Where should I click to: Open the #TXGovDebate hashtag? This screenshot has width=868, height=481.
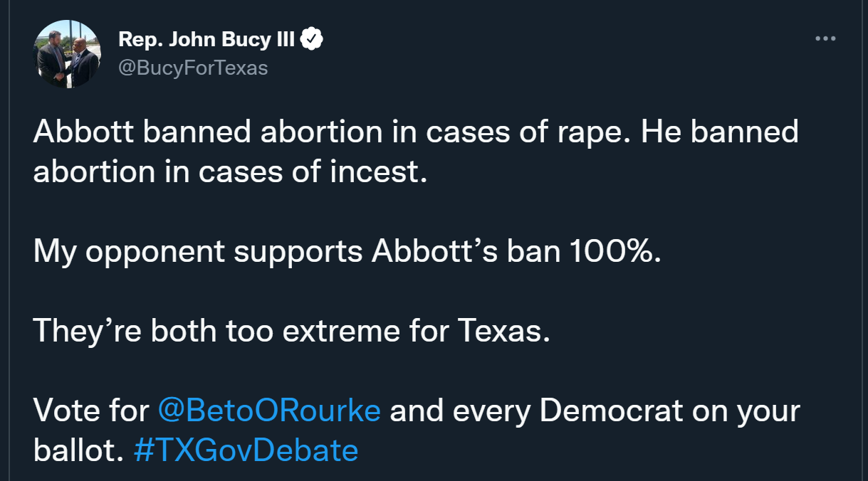click(x=246, y=450)
